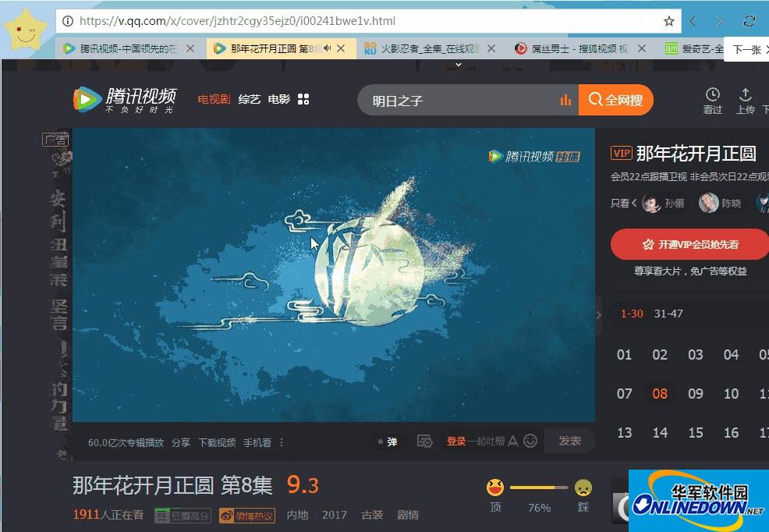
Task: Play episode 03
Action: [x=696, y=354]
